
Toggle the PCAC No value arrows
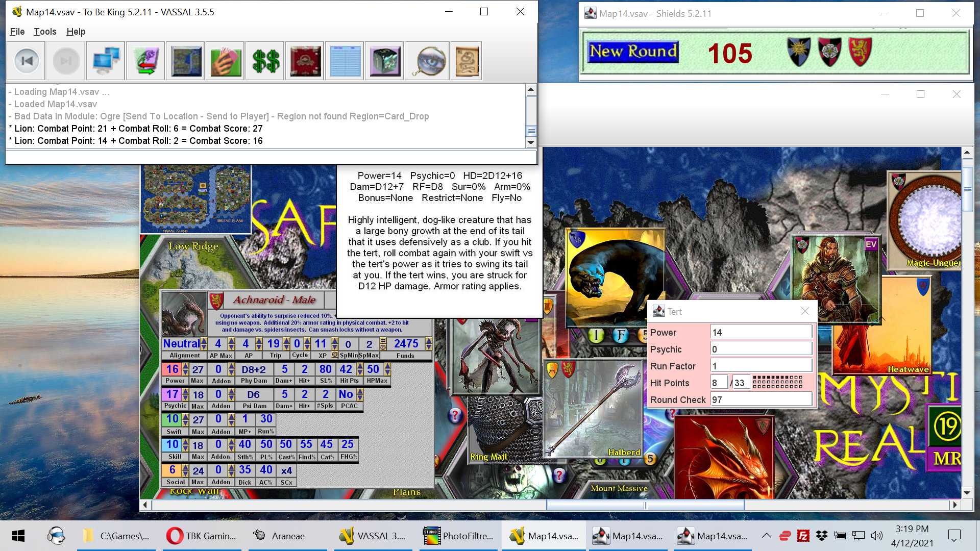click(360, 394)
